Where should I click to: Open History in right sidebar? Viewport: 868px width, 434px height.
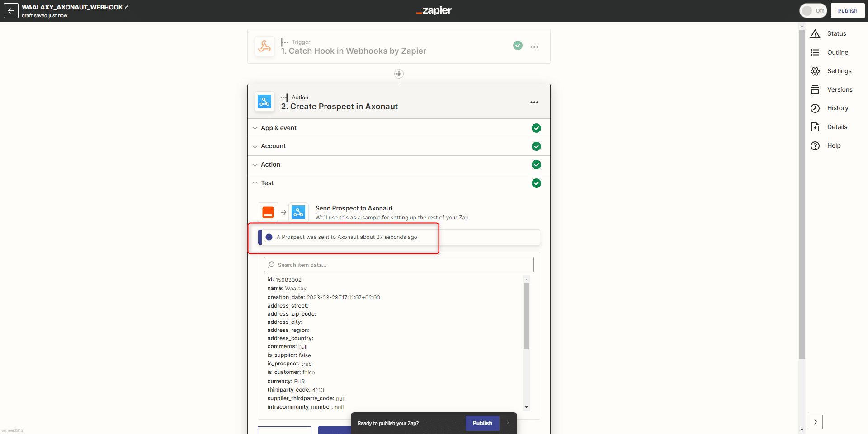pos(829,108)
